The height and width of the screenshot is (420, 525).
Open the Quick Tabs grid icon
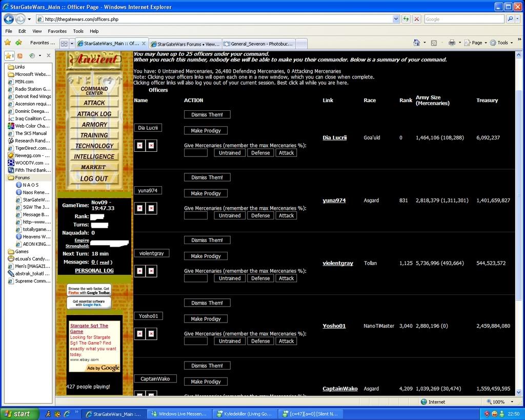(64, 44)
